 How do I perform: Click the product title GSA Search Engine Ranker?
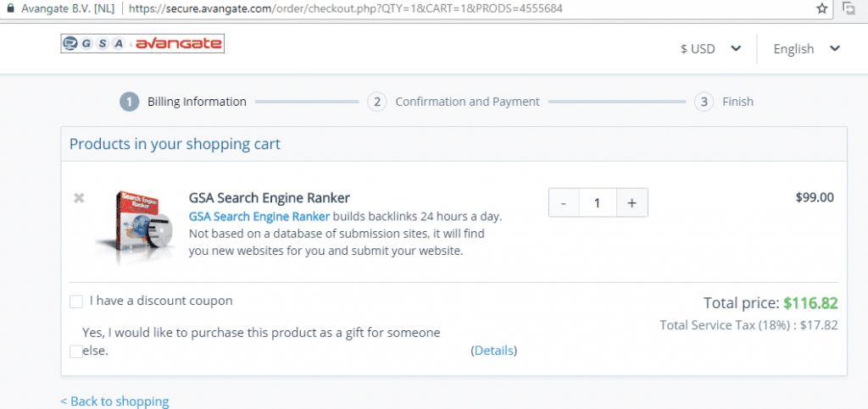click(270, 198)
